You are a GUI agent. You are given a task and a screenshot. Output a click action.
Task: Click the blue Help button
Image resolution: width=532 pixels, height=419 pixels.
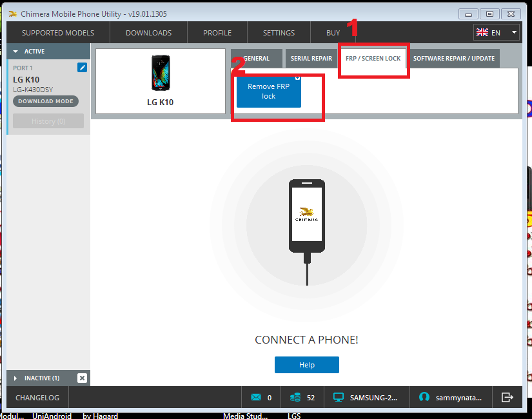point(307,365)
